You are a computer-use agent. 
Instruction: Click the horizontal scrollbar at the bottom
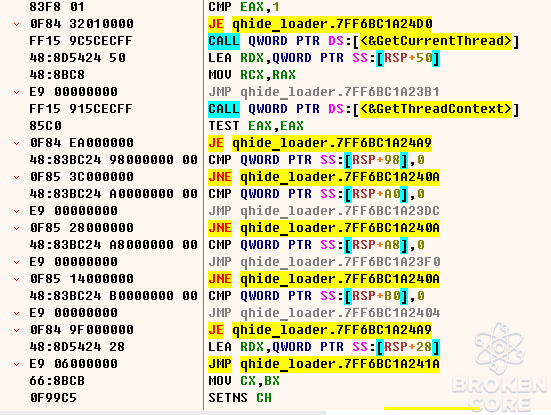pos(163,413)
